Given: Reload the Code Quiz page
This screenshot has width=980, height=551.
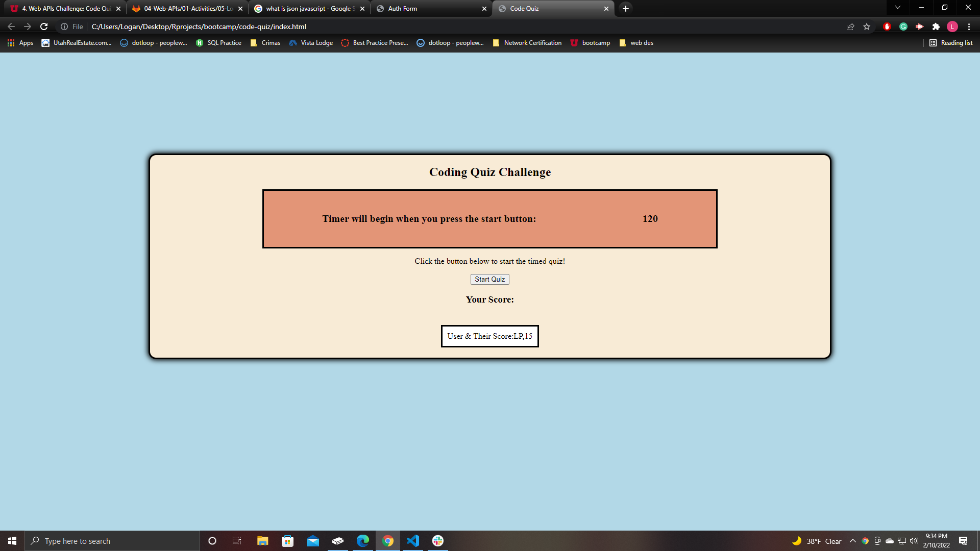Looking at the screenshot, I should (x=45, y=27).
